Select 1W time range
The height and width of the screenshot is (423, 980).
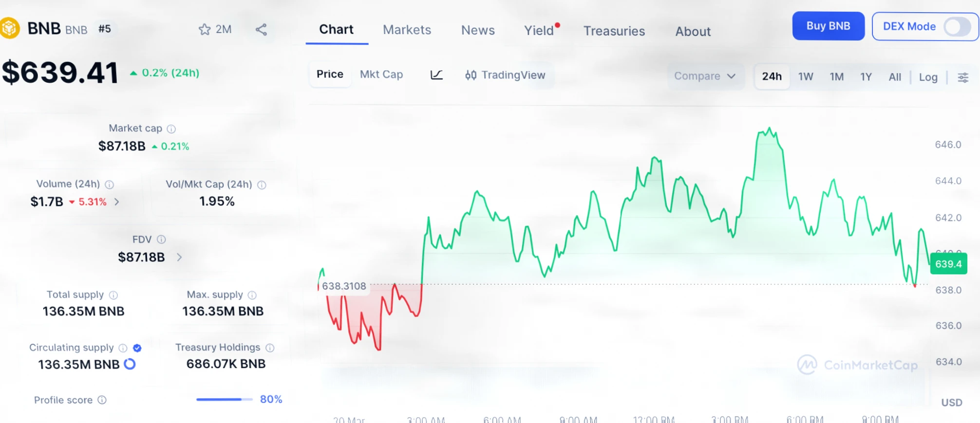coord(806,77)
